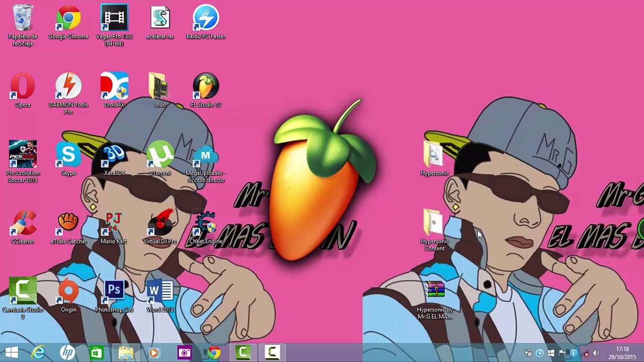Select the Hypersonic Content folder

click(434, 230)
